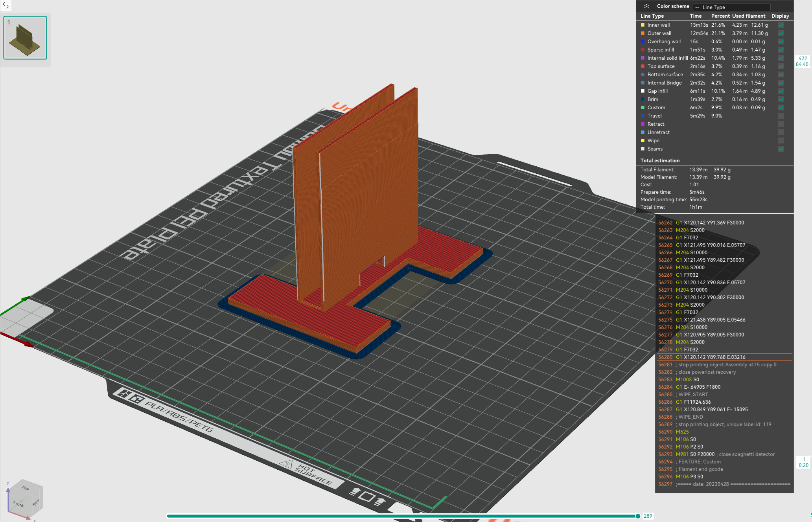This screenshot has height=522, width=812.
Task: Click the Gap infill row label
Action: pyautogui.click(x=657, y=91)
